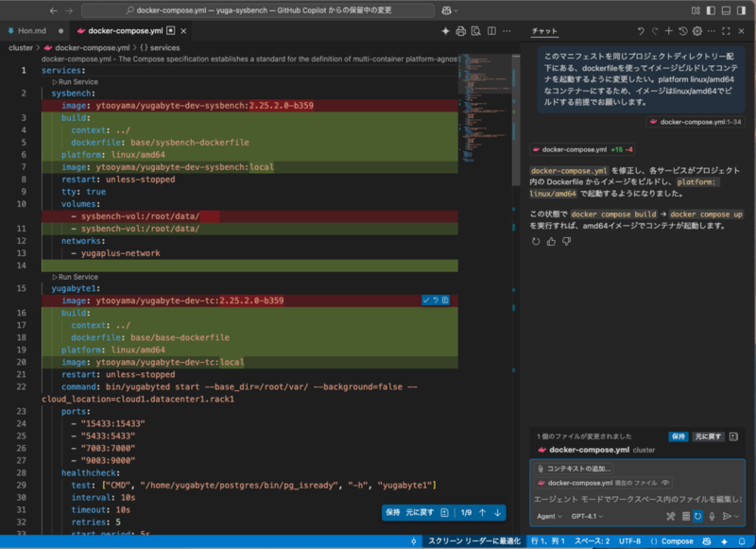Toggle the highlighted circular arrow button in chat input

coord(698,516)
